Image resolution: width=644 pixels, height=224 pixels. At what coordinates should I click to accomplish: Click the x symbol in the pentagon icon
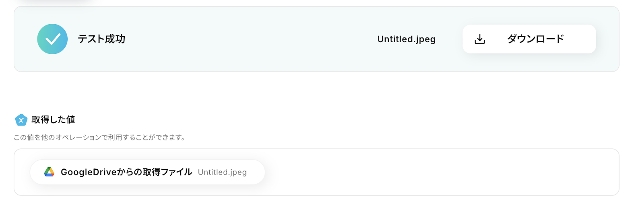[x=21, y=120]
